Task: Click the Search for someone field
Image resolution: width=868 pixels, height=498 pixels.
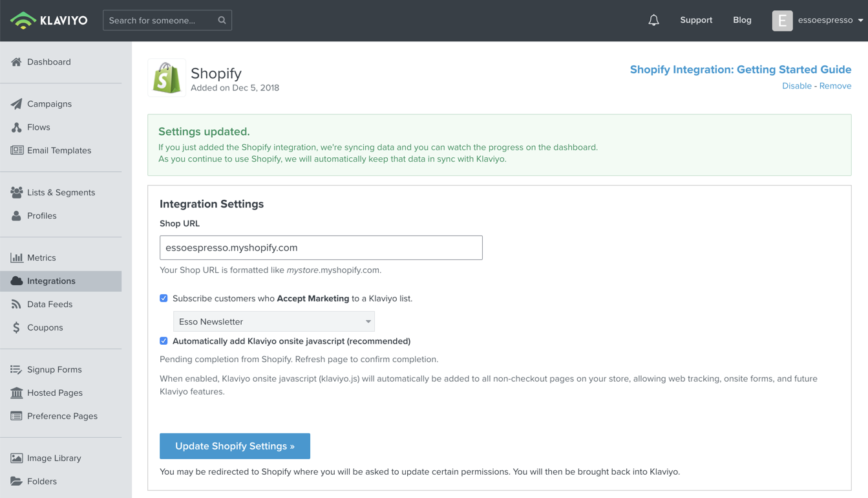Action: coord(167,20)
